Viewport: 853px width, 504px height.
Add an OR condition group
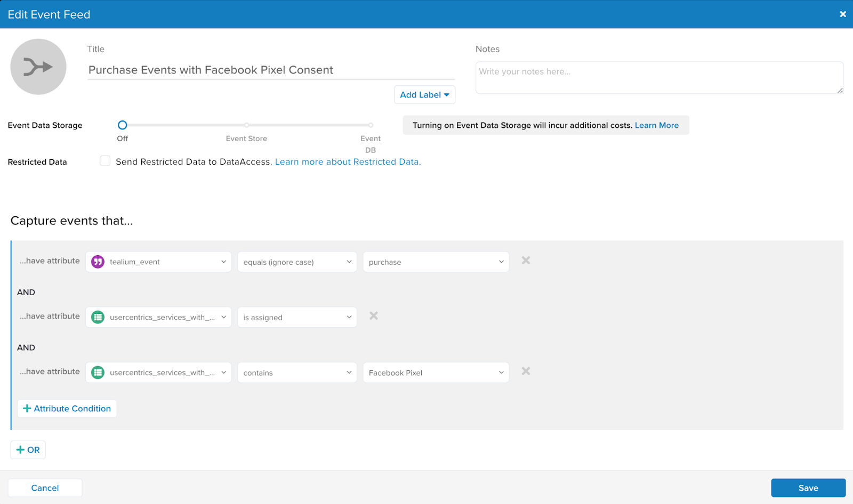point(28,450)
